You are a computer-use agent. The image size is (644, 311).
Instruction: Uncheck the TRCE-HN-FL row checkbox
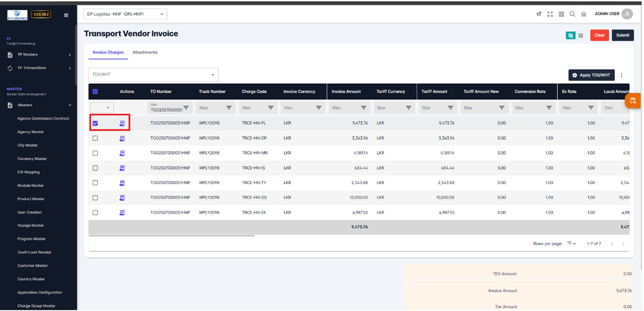tap(95, 124)
